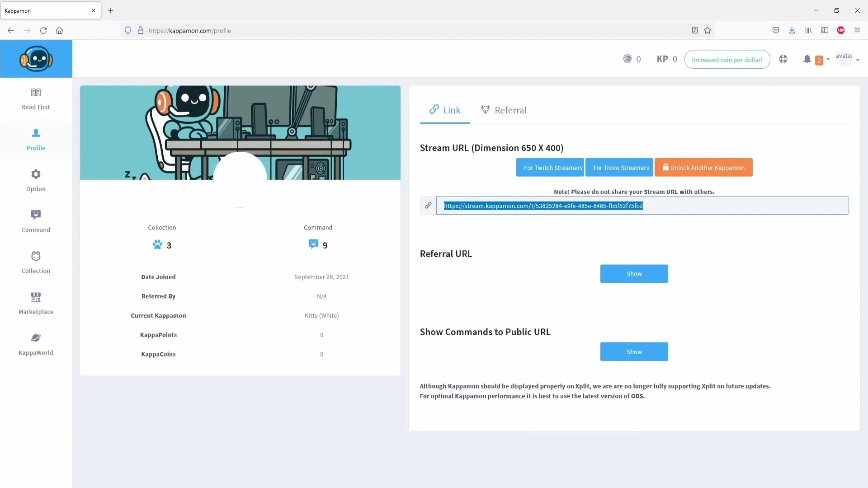Click the Increased coin per dollar button
This screenshot has height=488, width=868.
pyautogui.click(x=727, y=60)
